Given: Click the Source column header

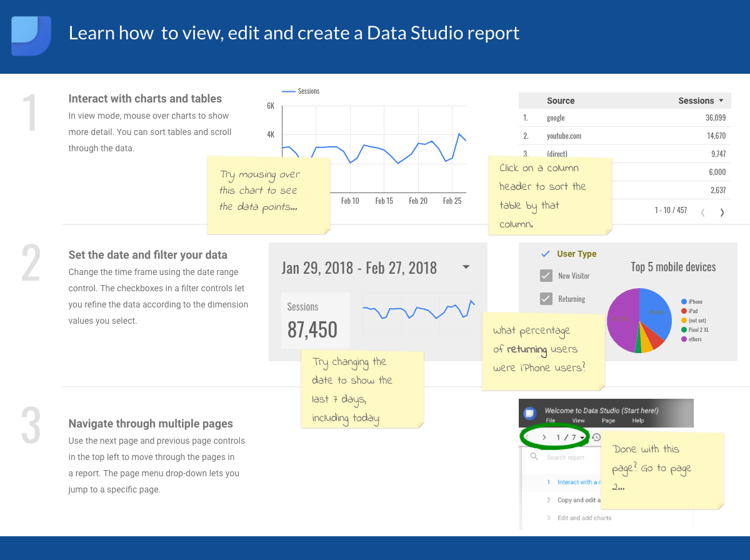Looking at the screenshot, I should (x=561, y=101).
